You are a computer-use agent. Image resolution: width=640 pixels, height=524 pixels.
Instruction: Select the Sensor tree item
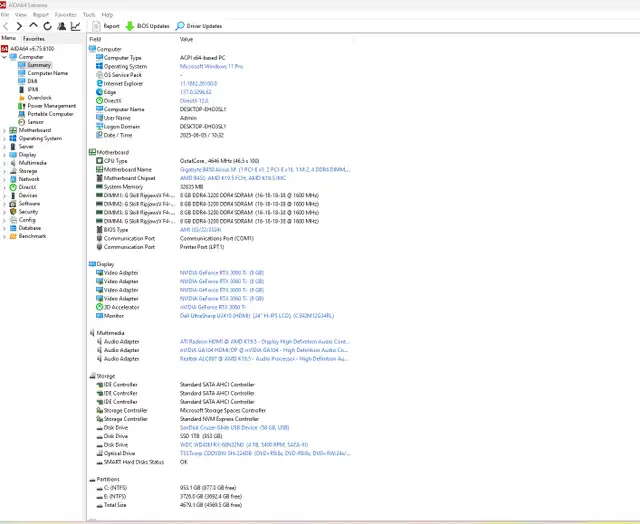click(x=36, y=122)
